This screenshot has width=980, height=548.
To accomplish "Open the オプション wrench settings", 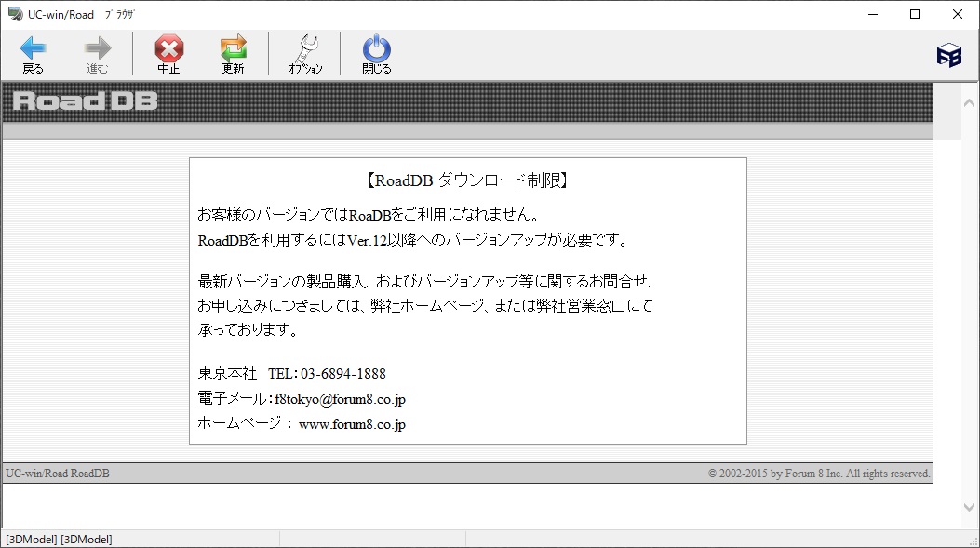I will click(x=305, y=54).
